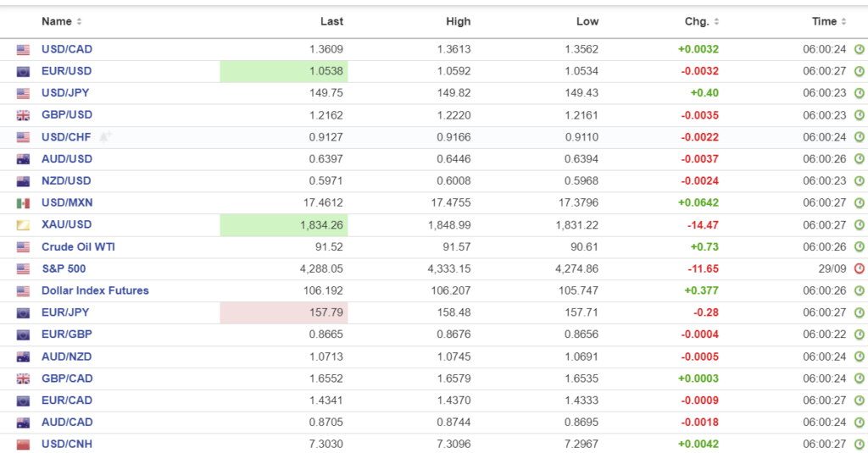Click the Australia flag icon beside AUD/USD
Image resolution: width=868 pixels, height=453 pixels.
pos(23,159)
